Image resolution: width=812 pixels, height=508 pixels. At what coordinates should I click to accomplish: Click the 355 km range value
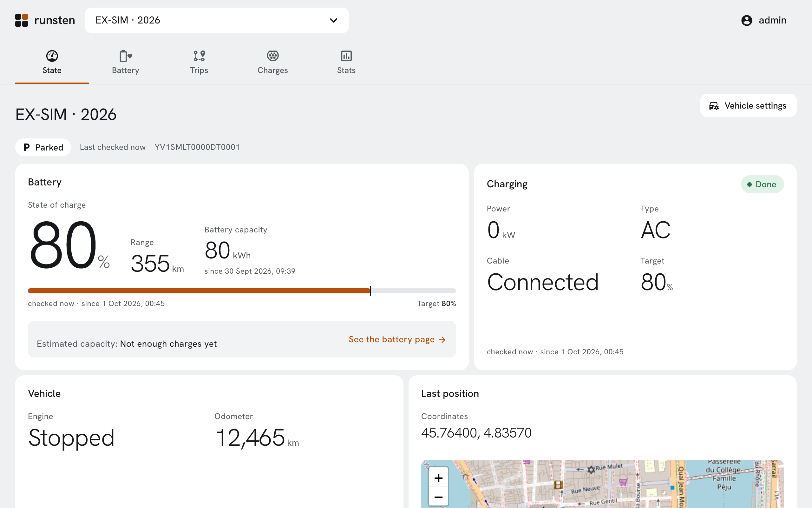point(157,263)
